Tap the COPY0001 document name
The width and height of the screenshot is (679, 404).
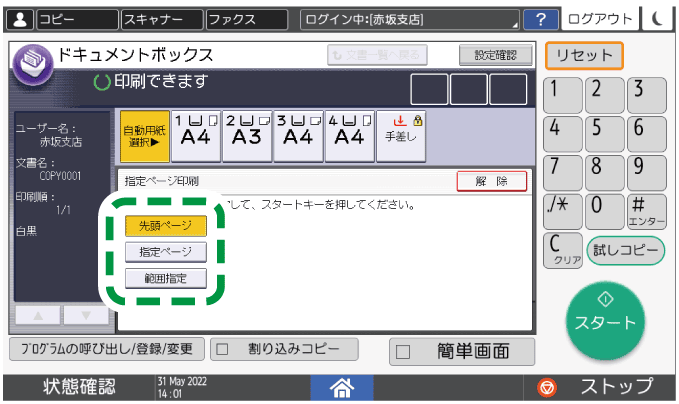(x=60, y=176)
